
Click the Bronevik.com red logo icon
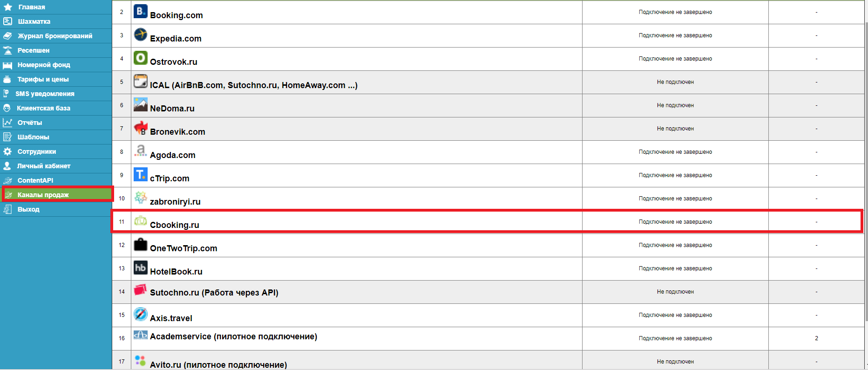[x=140, y=128]
